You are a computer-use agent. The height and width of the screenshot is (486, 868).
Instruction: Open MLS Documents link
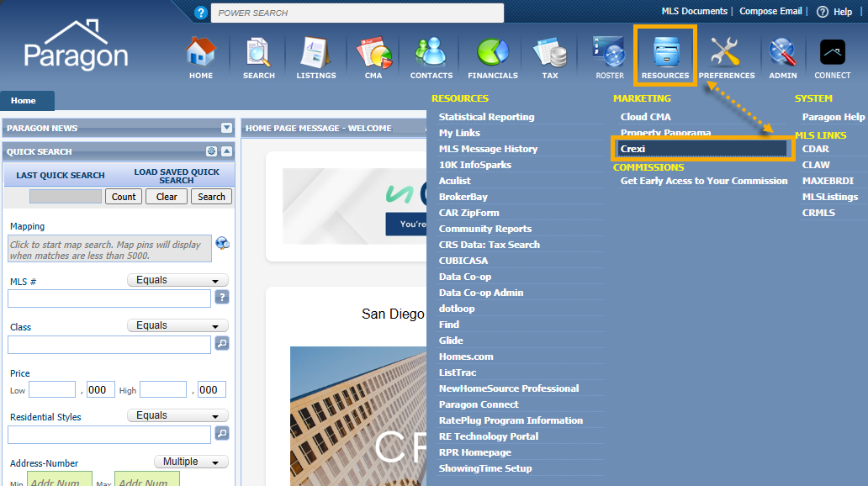[x=694, y=11]
